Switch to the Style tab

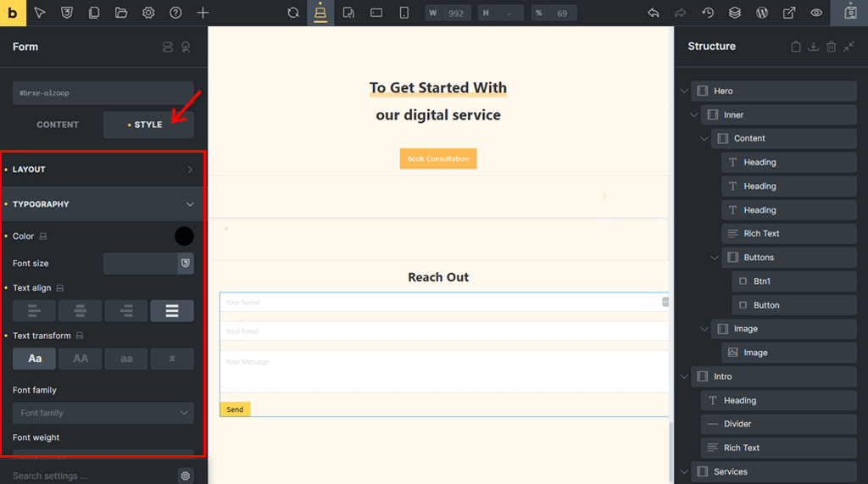coord(148,125)
